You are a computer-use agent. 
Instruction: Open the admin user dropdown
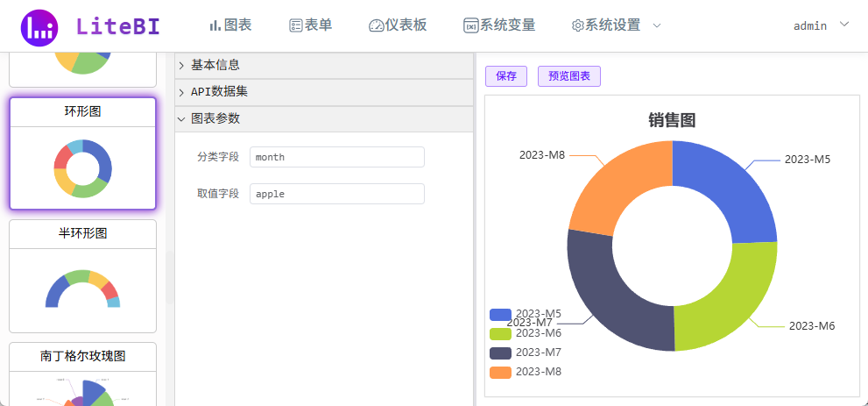coord(820,25)
